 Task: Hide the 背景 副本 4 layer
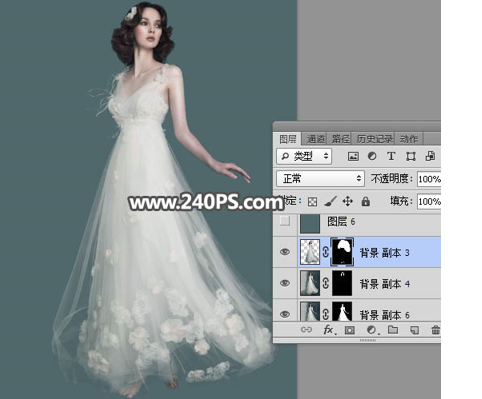pyautogui.click(x=285, y=283)
